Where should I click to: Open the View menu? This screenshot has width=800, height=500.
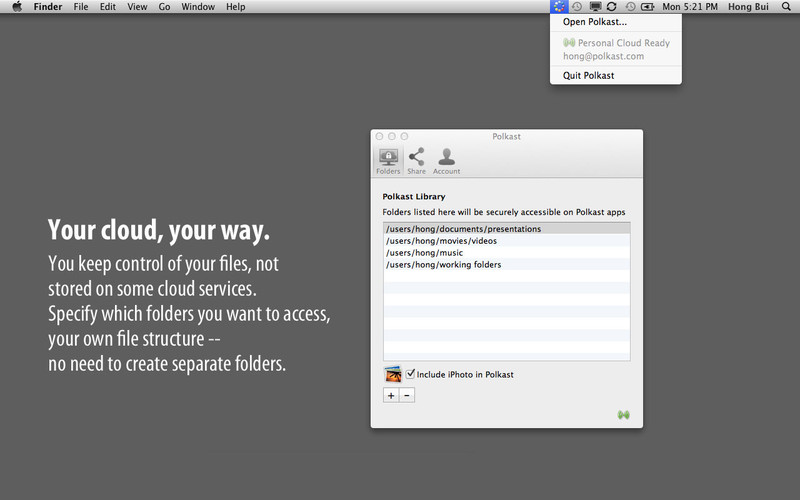coord(137,7)
